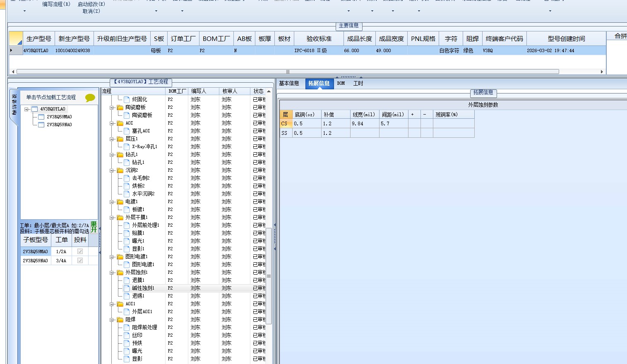Collapse the AOI process group
The image size is (627, 364).
tap(112, 123)
